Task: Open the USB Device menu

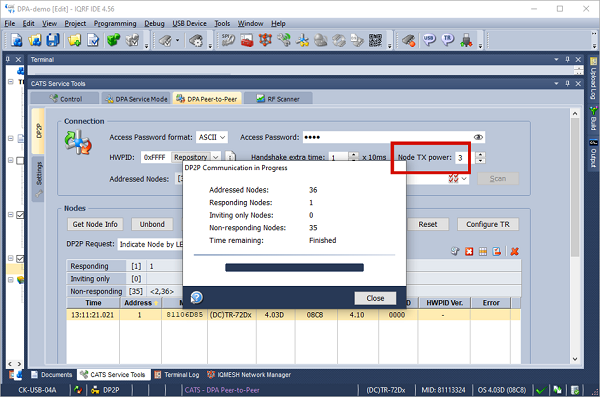Action: pos(189,24)
